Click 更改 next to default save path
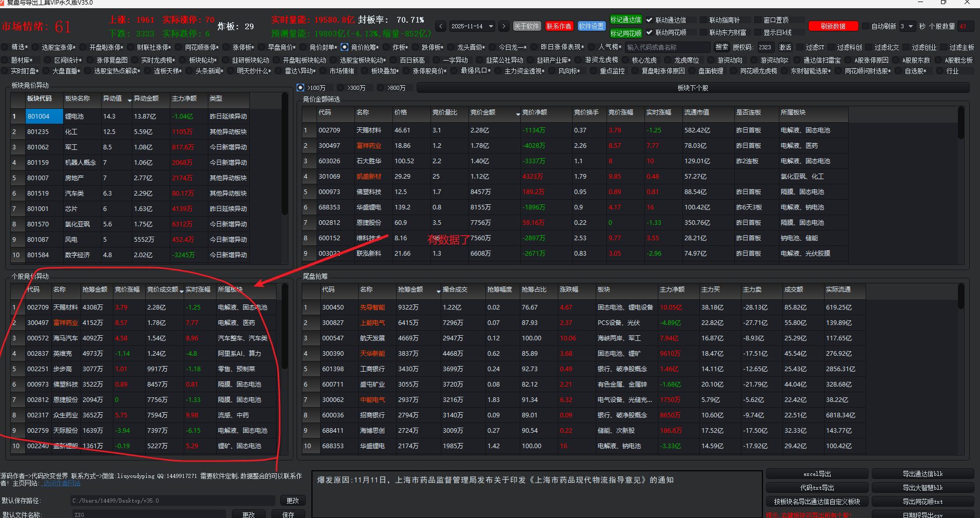The image size is (980, 518). [292, 501]
